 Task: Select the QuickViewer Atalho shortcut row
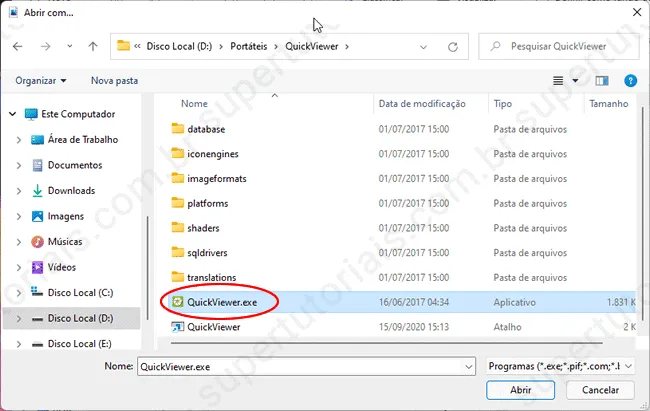[402, 327]
